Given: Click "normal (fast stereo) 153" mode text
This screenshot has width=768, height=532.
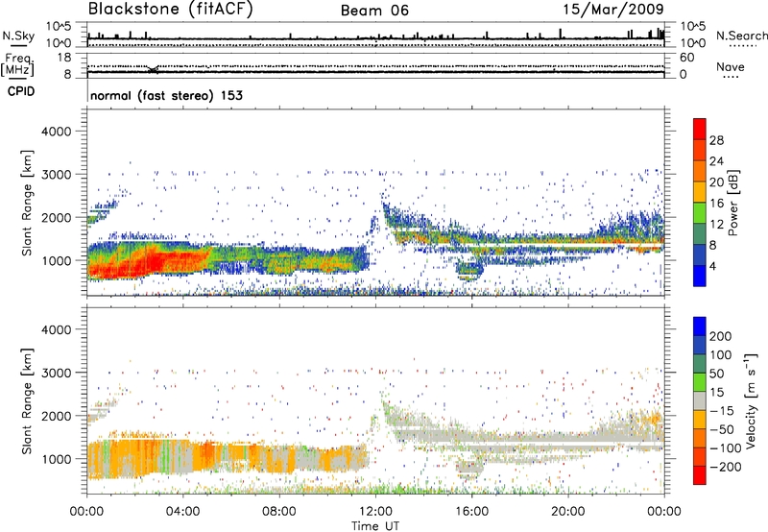Looking at the screenshot, I should (x=166, y=95).
